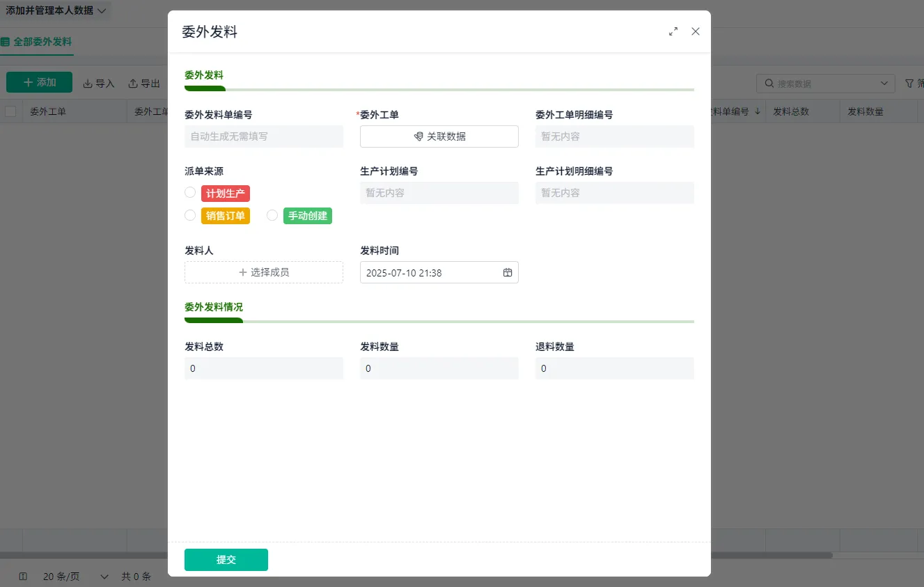
Task: Click the 导出 export icon
Action: (133, 84)
